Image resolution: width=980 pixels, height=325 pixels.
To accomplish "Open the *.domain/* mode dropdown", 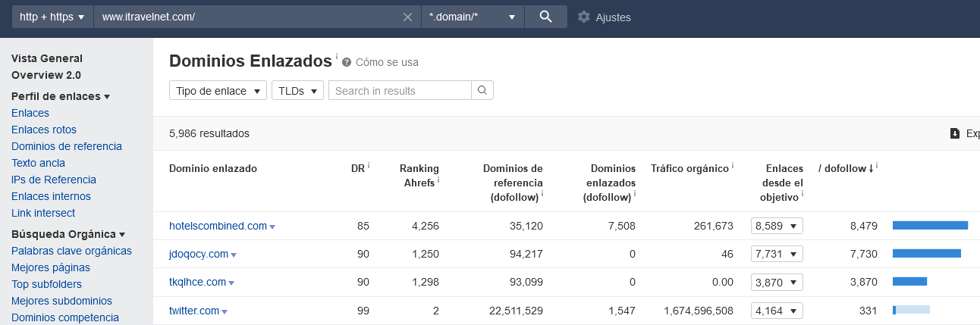I will coord(473,17).
